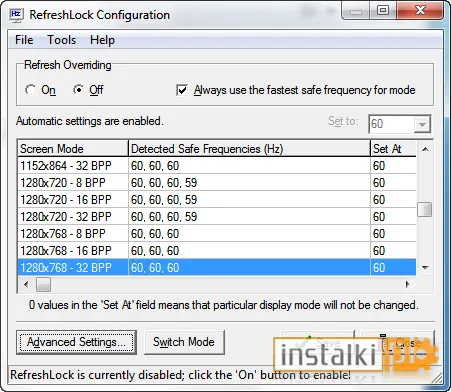Open the Set to frequency dropdown
Screen dimensions: 451x392
point(422,124)
